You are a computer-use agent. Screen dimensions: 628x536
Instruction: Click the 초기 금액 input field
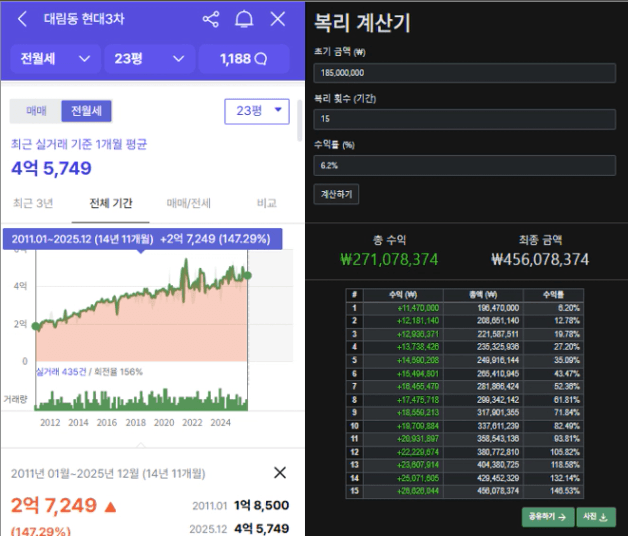(464, 73)
